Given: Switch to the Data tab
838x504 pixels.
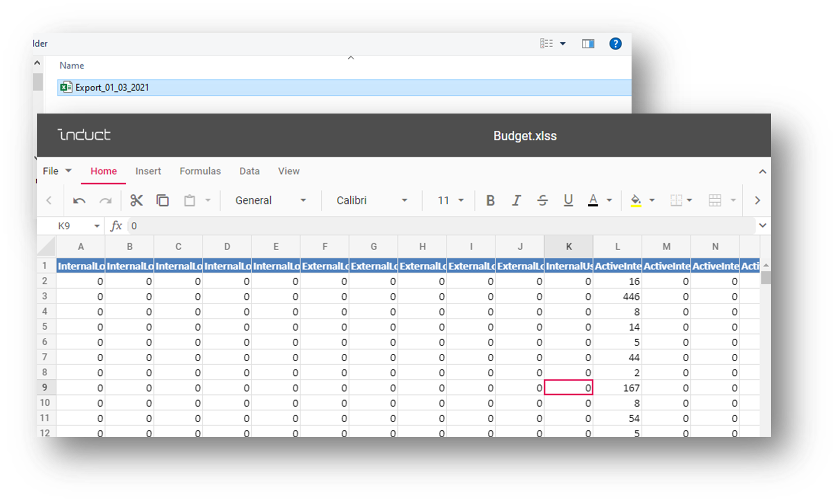Looking at the screenshot, I should click(249, 171).
